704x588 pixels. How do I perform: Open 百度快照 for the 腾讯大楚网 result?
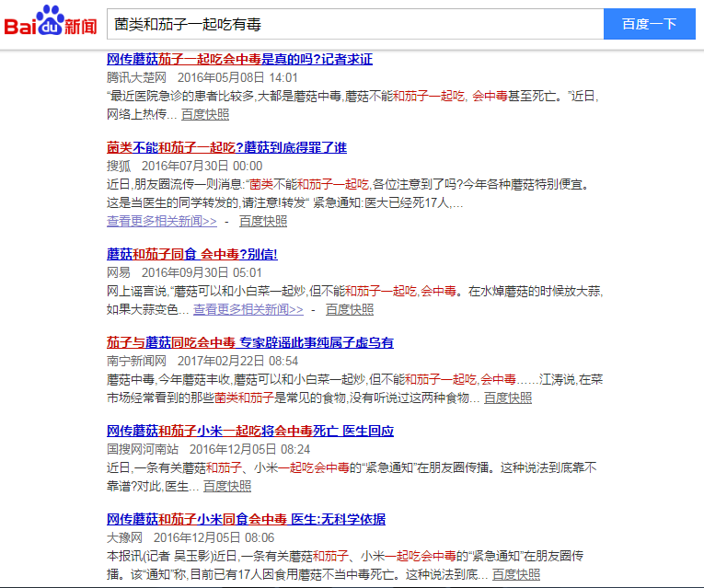205,114
